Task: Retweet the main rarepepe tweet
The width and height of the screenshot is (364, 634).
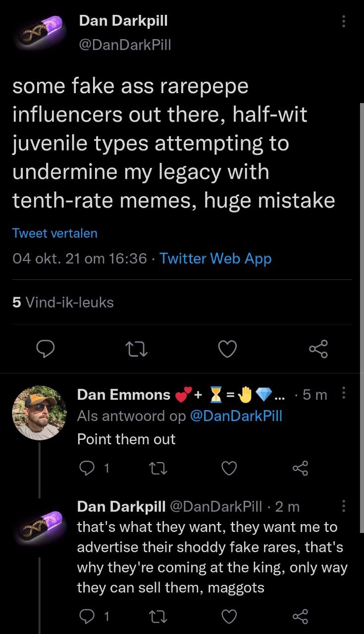Action: click(137, 349)
